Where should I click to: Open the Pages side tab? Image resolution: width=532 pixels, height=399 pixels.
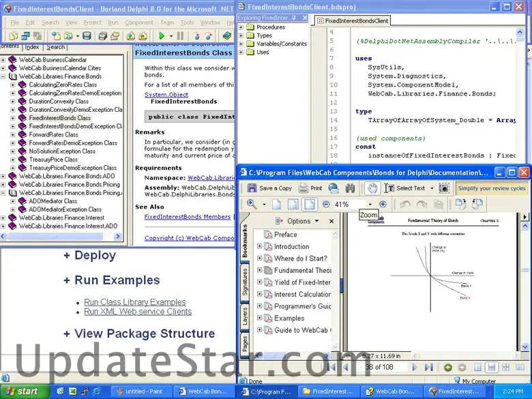pos(245,343)
